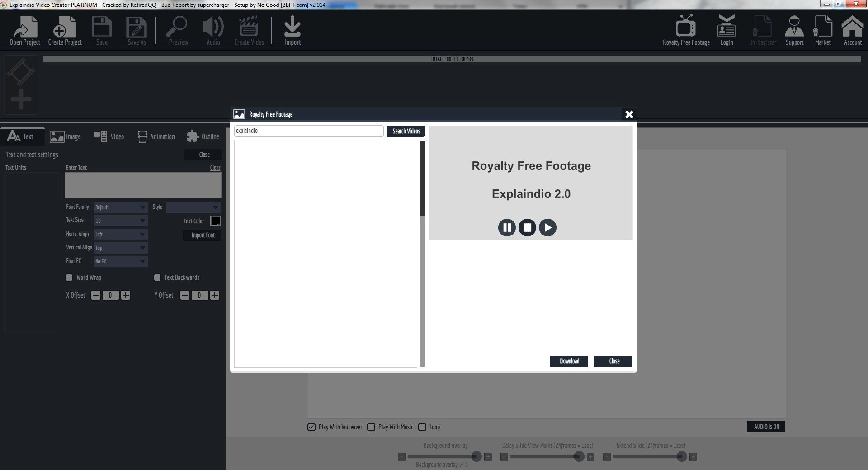The height and width of the screenshot is (470, 868).
Task: Decrease X Offset with minus button
Action: click(96, 295)
